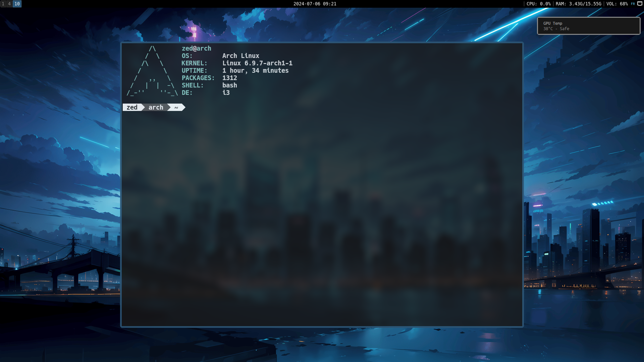Click the CPU usage status block

(x=538, y=4)
